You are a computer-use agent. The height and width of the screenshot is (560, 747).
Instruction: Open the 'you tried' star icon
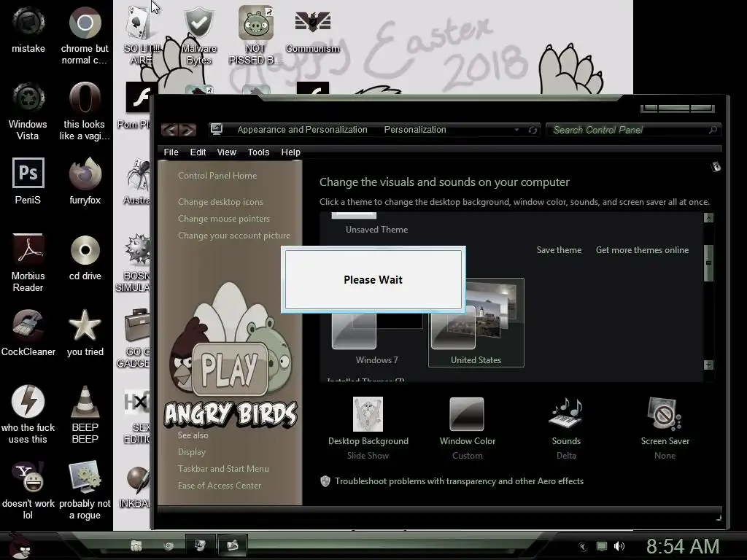[x=85, y=332]
